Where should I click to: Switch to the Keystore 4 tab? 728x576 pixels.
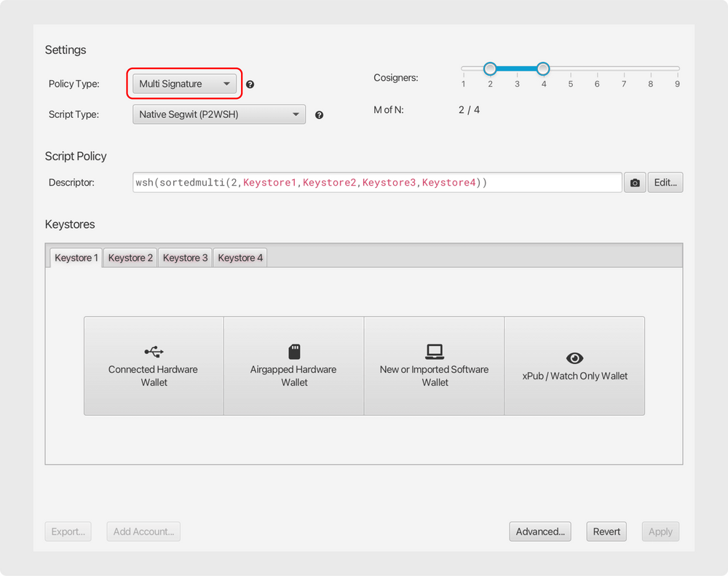[x=240, y=258]
